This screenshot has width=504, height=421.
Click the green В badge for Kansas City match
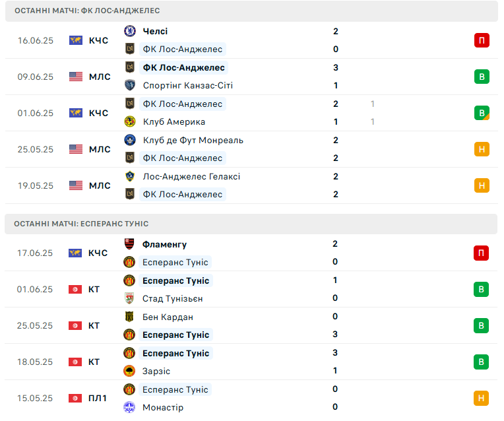pos(482,77)
